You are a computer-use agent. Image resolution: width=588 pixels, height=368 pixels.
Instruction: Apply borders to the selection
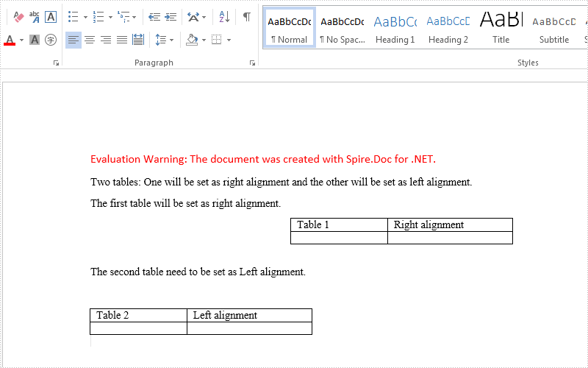click(217, 40)
